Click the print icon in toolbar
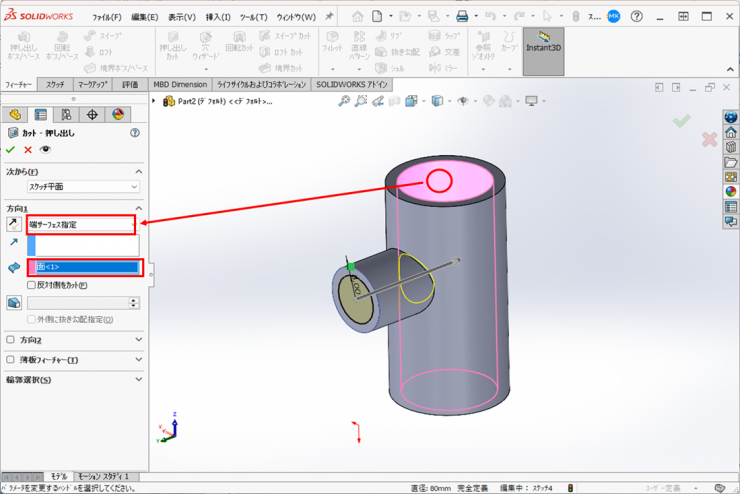Screen dimensions: 740x494 pos(462,17)
